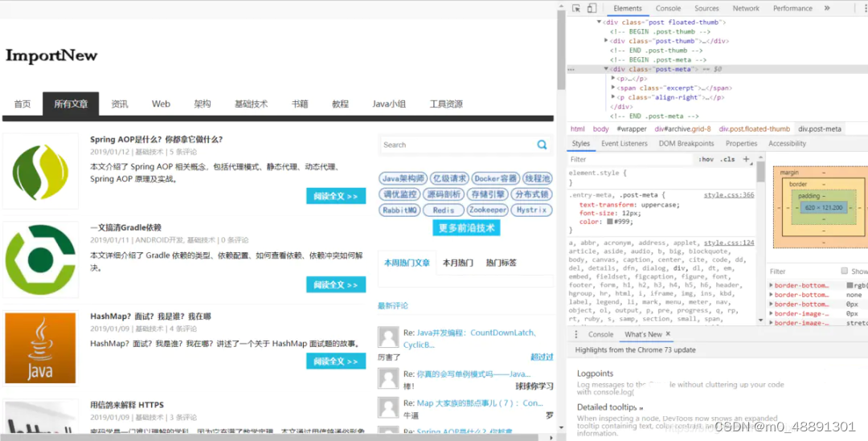Switch to the Sources tab
The width and height of the screenshot is (868, 441).
706,8
